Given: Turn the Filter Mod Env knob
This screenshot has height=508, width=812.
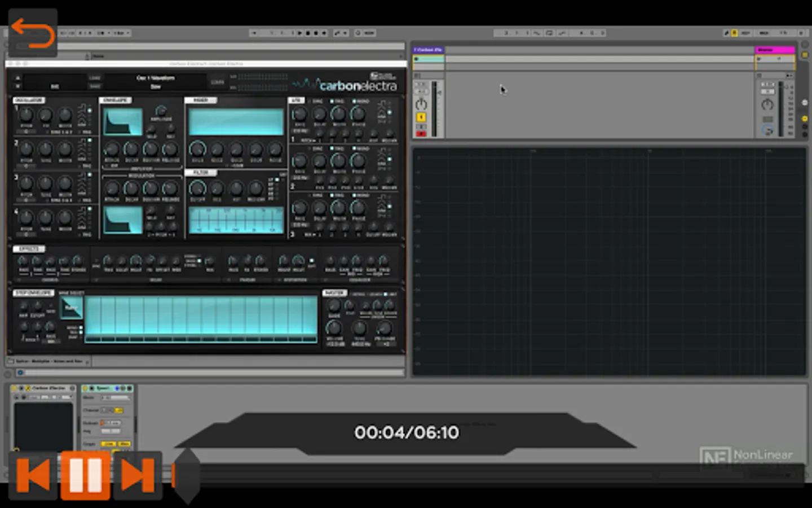Looking at the screenshot, I should [255, 189].
